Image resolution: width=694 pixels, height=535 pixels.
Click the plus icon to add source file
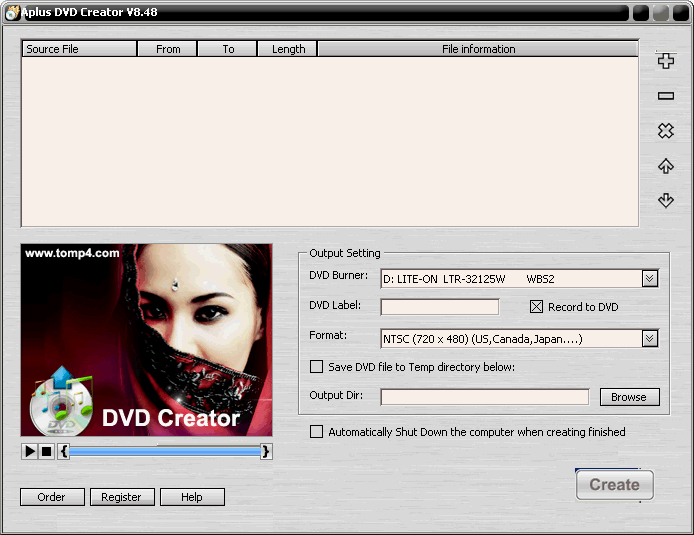(x=666, y=61)
